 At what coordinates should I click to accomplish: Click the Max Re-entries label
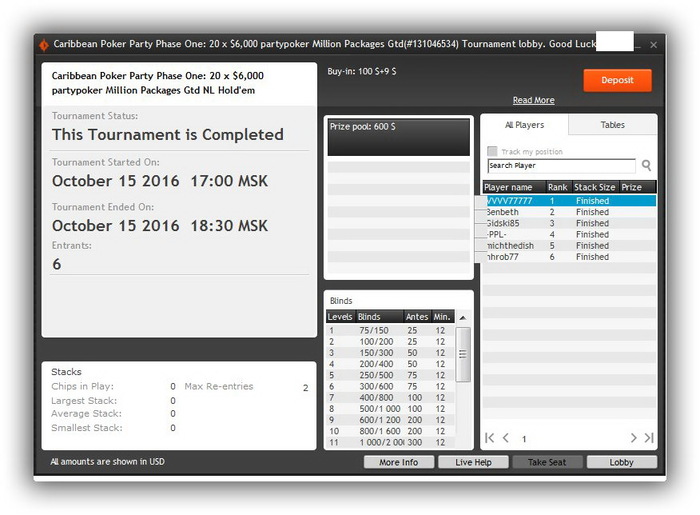(x=219, y=386)
